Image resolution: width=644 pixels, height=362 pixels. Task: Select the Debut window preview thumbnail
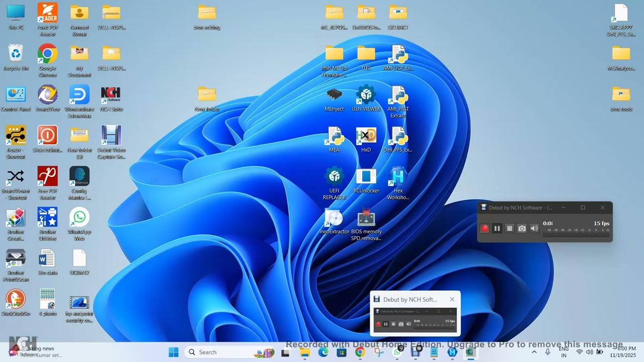pyautogui.click(x=415, y=320)
